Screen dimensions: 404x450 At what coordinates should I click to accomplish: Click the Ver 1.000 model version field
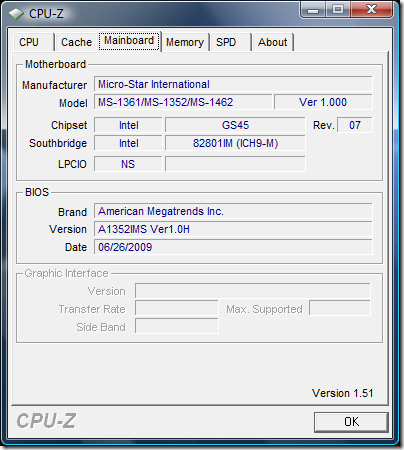(x=323, y=102)
